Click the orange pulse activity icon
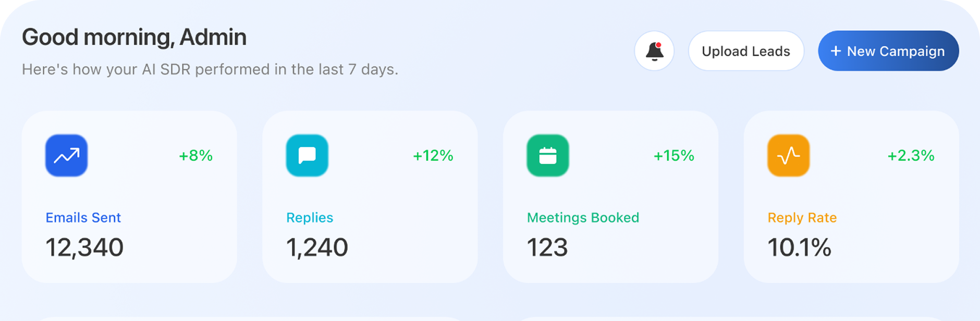Image resolution: width=980 pixels, height=321 pixels. point(788,155)
